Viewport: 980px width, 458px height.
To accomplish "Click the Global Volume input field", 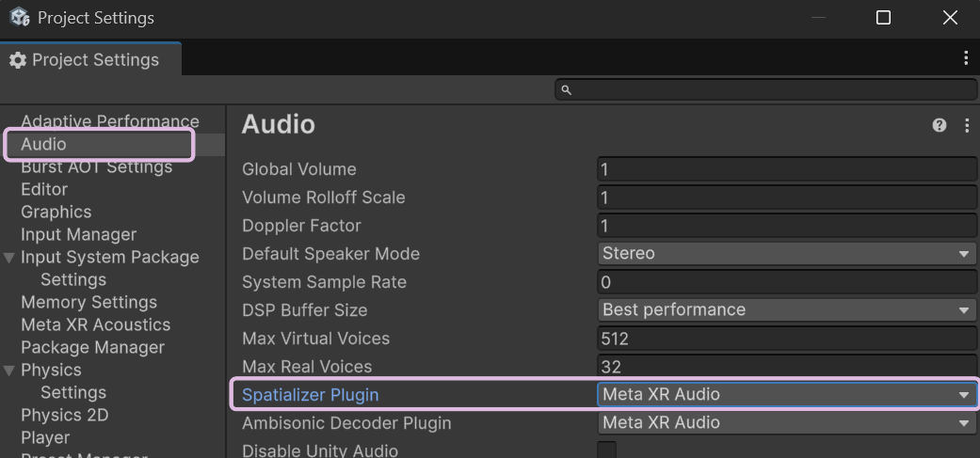I will pyautogui.click(x=787, y=169).
